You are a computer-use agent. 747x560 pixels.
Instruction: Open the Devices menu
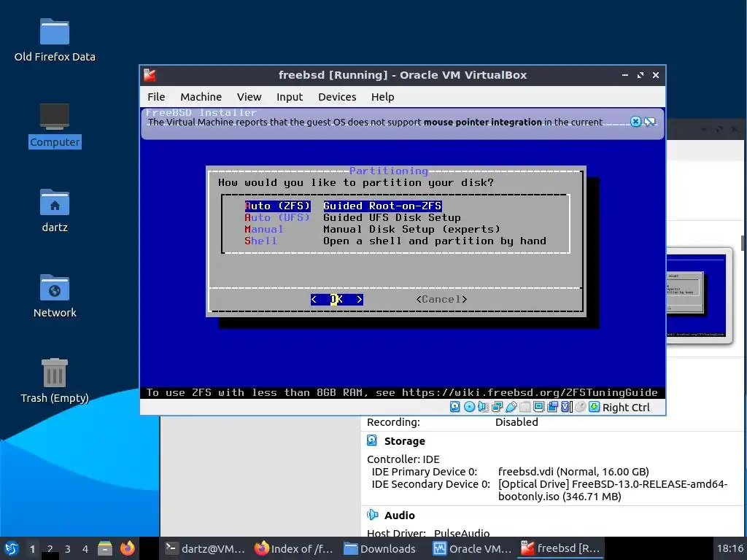337,97
